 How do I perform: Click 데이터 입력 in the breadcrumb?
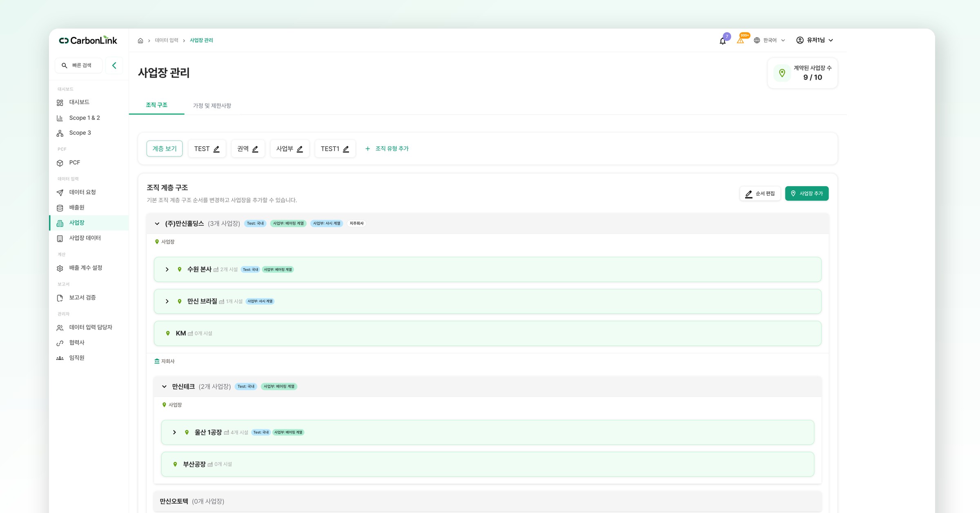(x=167, y=40)
